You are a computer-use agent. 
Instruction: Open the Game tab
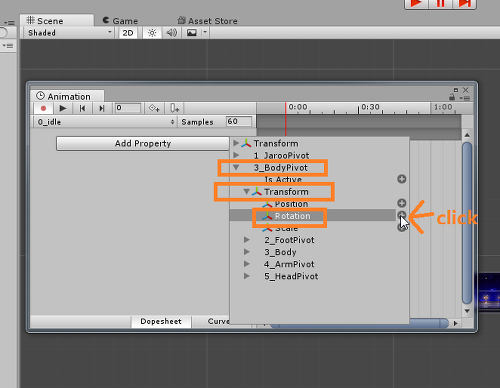point(120,21)
